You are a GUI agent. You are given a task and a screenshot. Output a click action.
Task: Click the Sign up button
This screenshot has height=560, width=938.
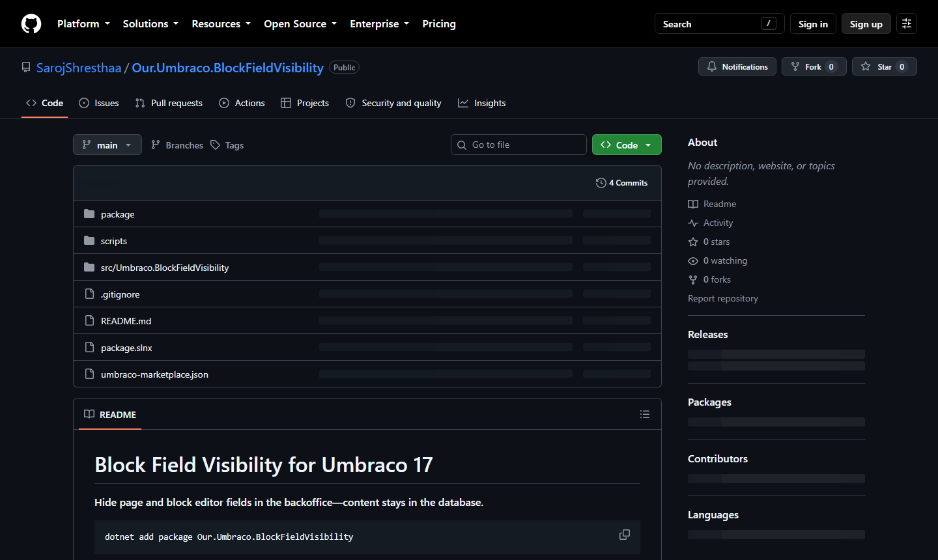(x=866, y=23)
